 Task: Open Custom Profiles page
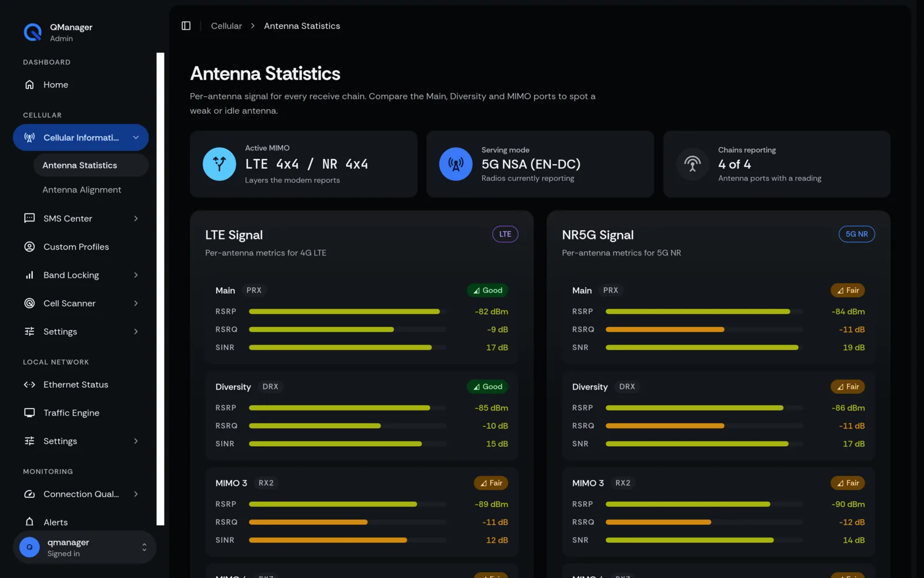pos(81,247)
